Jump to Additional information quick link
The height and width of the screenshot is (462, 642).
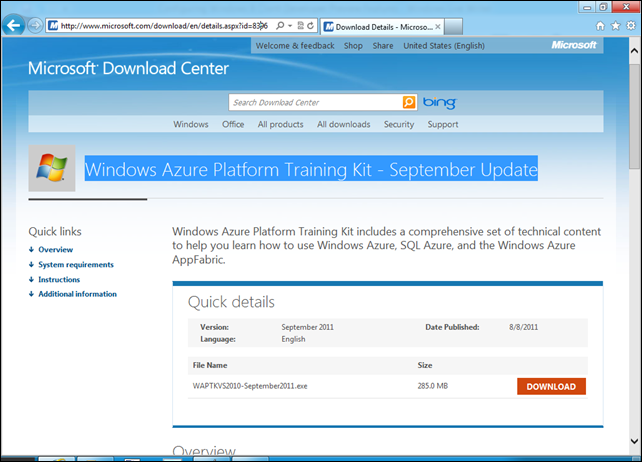(x=77, y=294)
